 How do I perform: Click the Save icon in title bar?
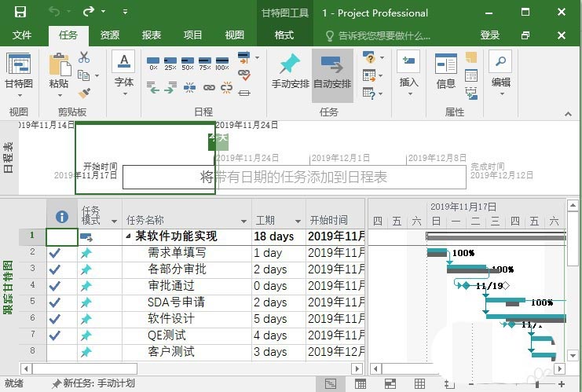click(20, 12)
